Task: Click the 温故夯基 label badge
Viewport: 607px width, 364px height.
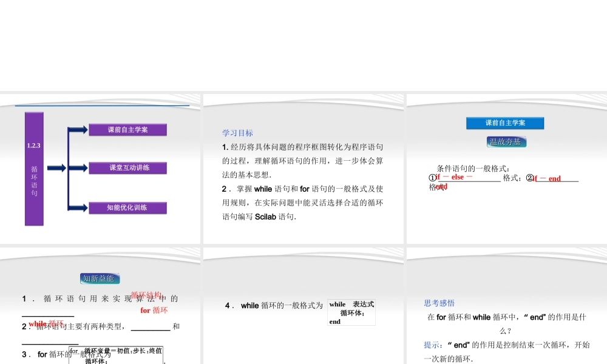Action: [x=506, y=142]
